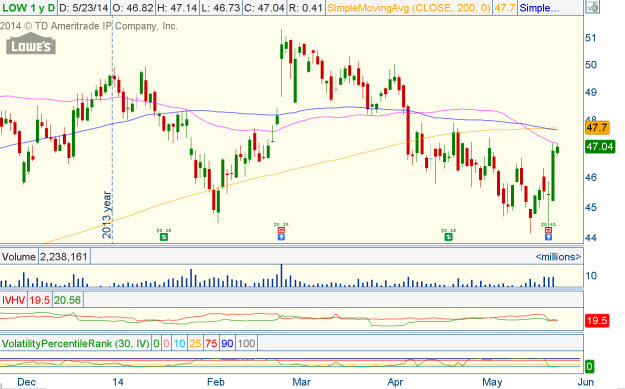
Task: Click the orange 47.7 moving average value in header
Action: point(505,8)
